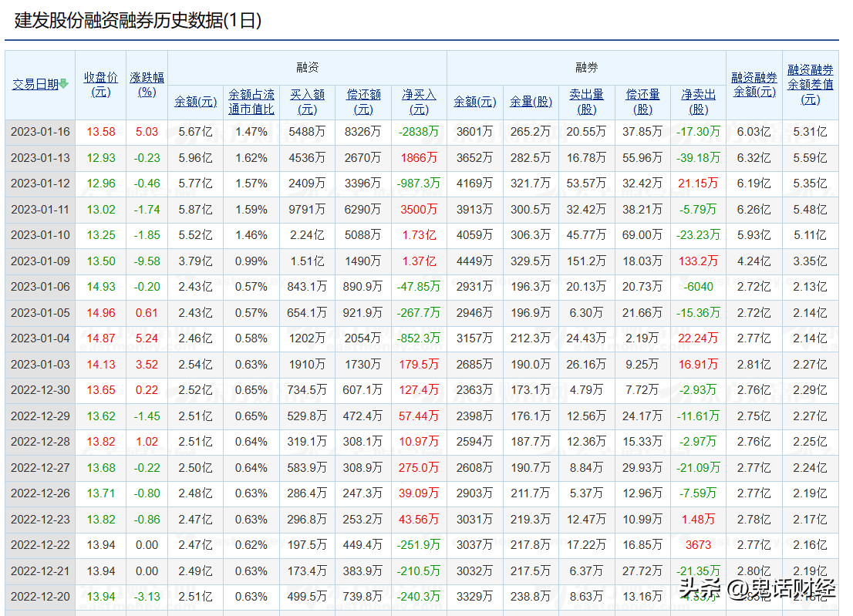Click the 建发股份融资融券历史数据(1日) title
The height and width of the screenshot is (616, 853).
click(x=137, y=20)
